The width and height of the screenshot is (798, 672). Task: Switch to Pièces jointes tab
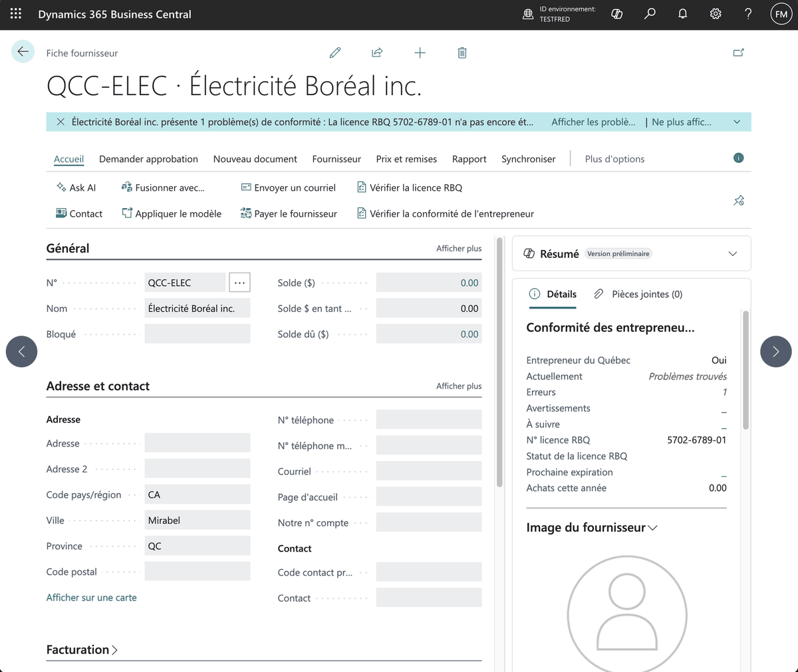click(638, 294)
